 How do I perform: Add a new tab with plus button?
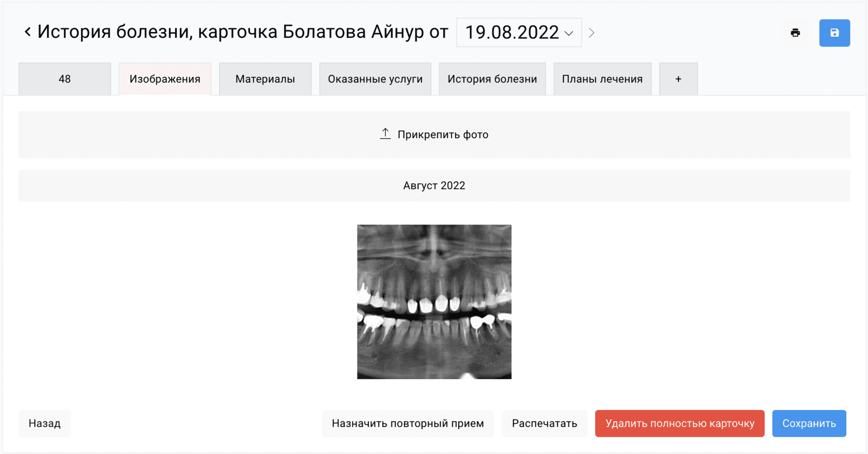678,79
